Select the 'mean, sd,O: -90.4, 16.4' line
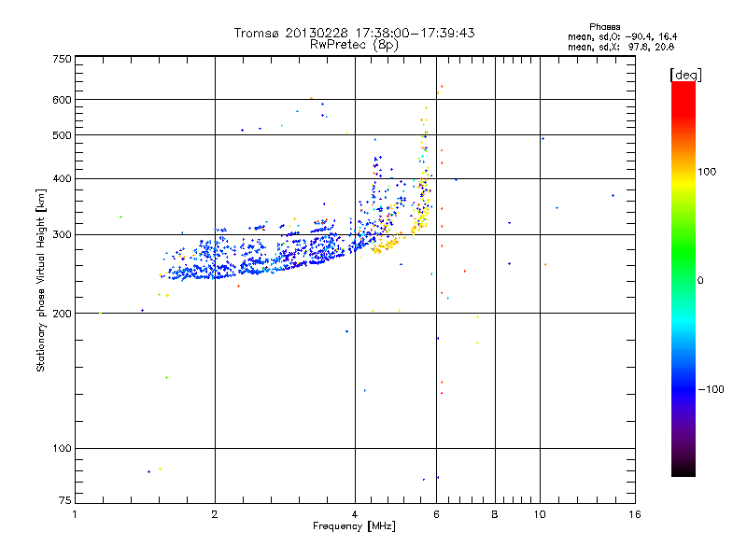Image resolution: width=747 pixels, height=560 pixels. coord(622,36)
